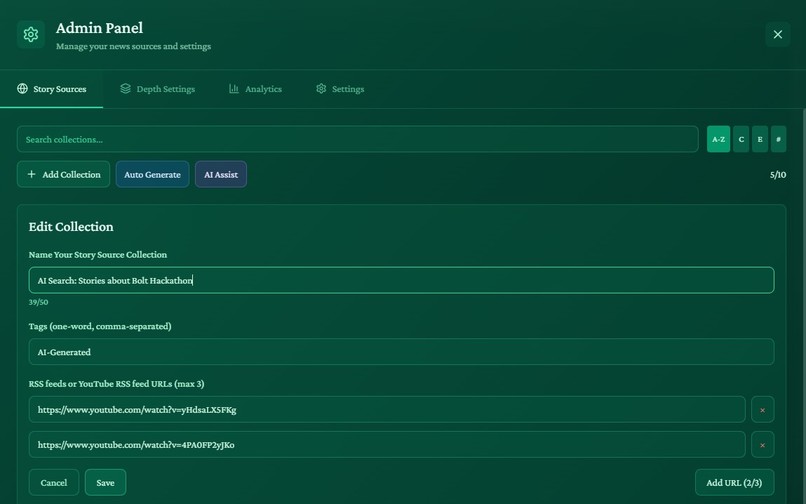Click the 5/10 collections counter
The width and height of the screenshot is (806, 504).
[778, 175]
